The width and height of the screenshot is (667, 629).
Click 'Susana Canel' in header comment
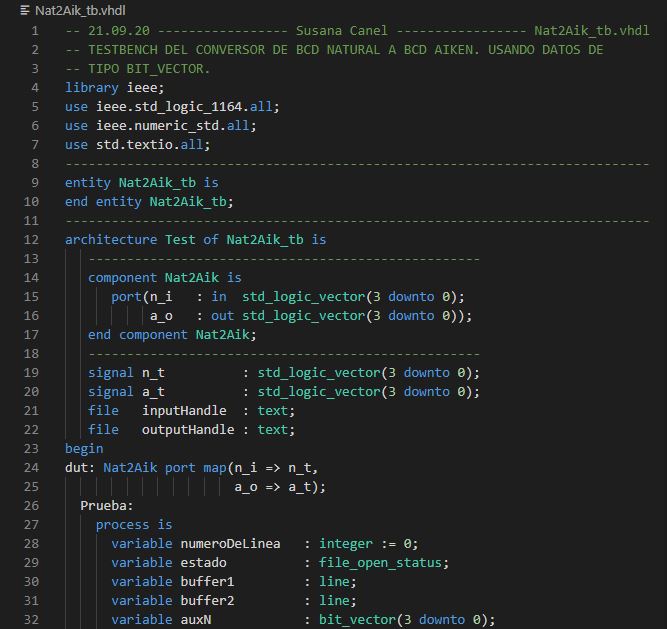tap(341, 30)
